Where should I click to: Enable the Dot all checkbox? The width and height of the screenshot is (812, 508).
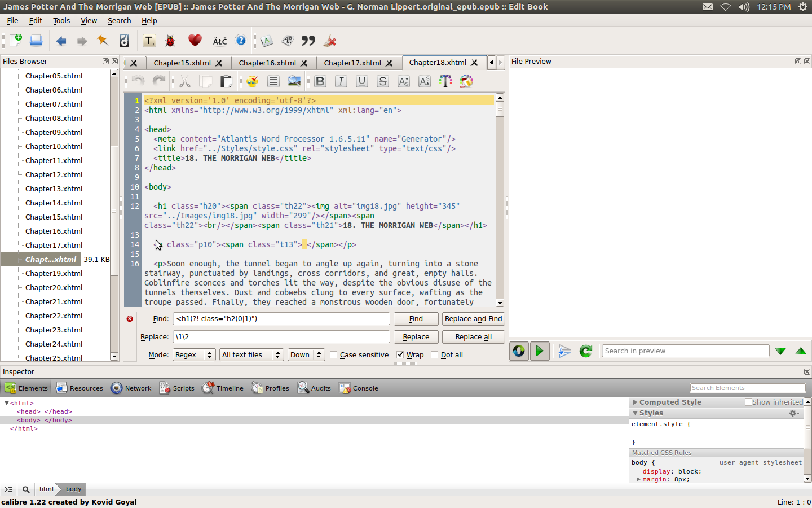[x=435, y=355]
